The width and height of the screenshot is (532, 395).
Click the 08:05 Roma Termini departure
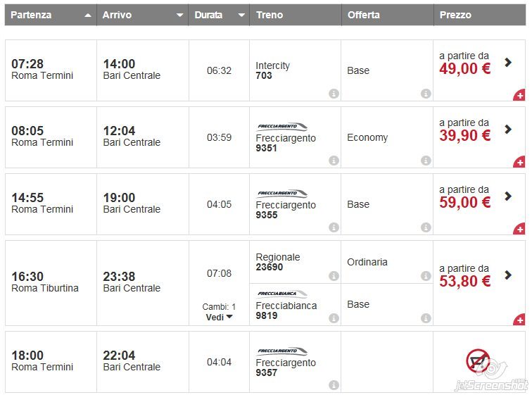tap(42, 136)
